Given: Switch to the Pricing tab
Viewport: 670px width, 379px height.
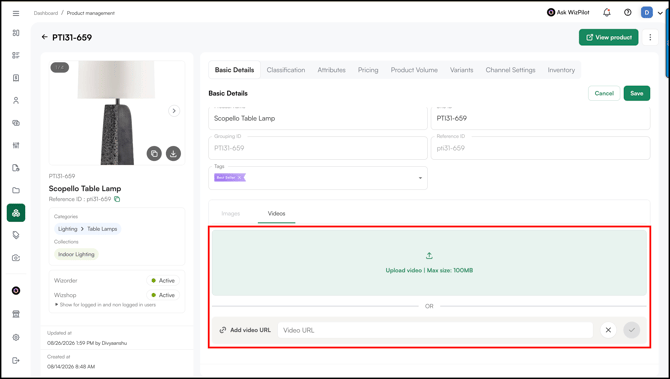Looking at the screenshot, I should [368, 70].
